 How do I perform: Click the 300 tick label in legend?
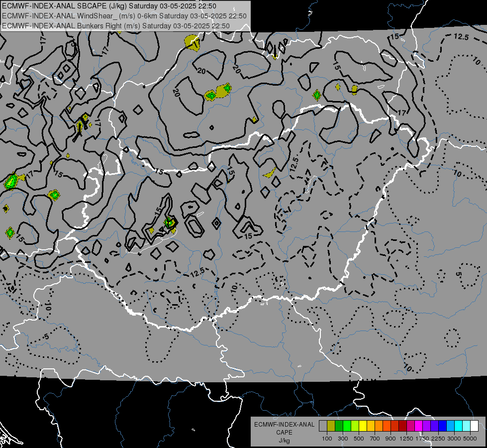[x=343, y=439]
